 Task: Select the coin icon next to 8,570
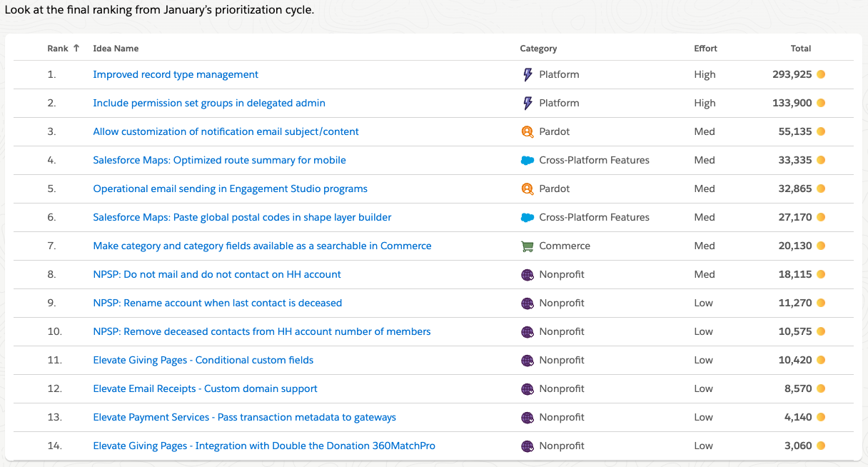tap(821, 388)
